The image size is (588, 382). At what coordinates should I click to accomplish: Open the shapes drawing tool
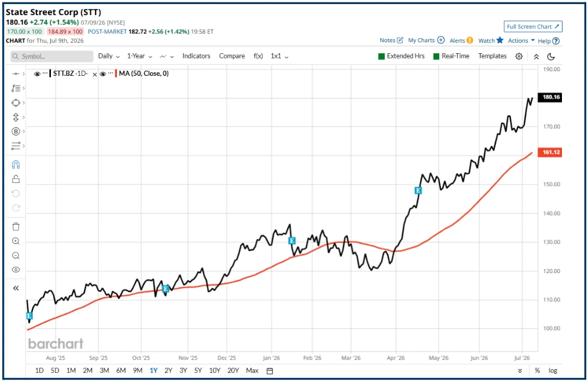pyautogui.click(x=16, y=102)
